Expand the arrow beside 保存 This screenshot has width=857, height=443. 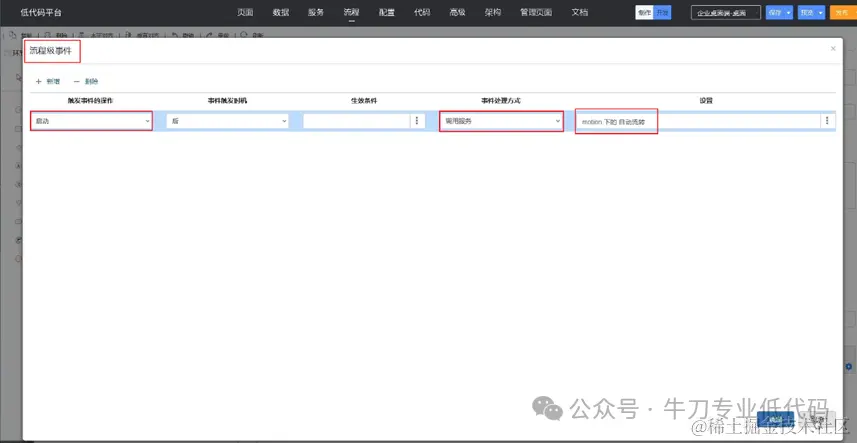pos(789,13)
